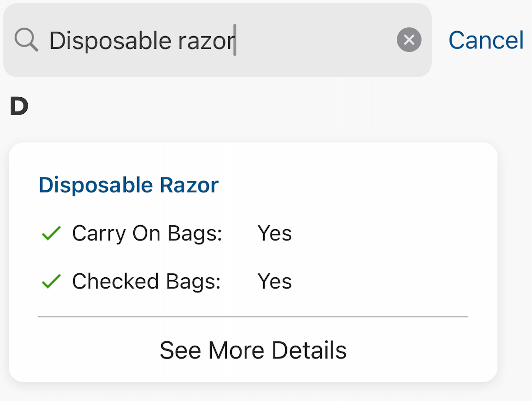Expand details via See More Details divider link

[x=254, y=350]
